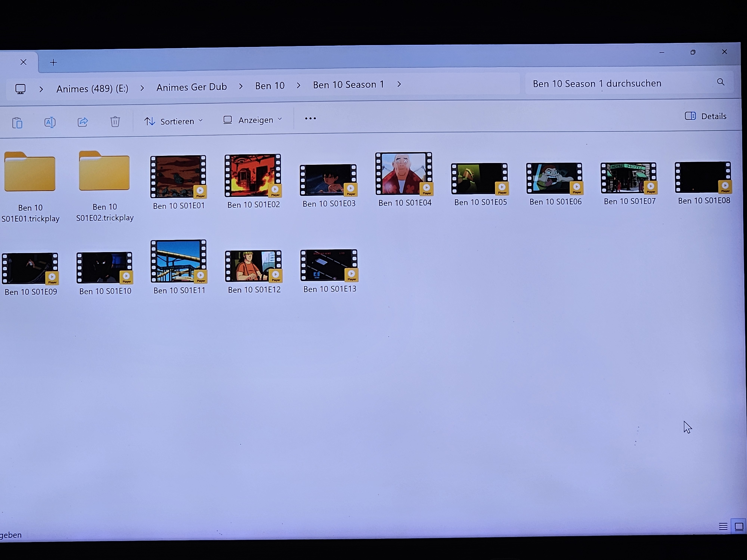Image resolution: width=747 pixels, height=560 pixels.
Task: Navigate to Ben 10 breadcrumb folder
Action: click(x=270, y=86)
